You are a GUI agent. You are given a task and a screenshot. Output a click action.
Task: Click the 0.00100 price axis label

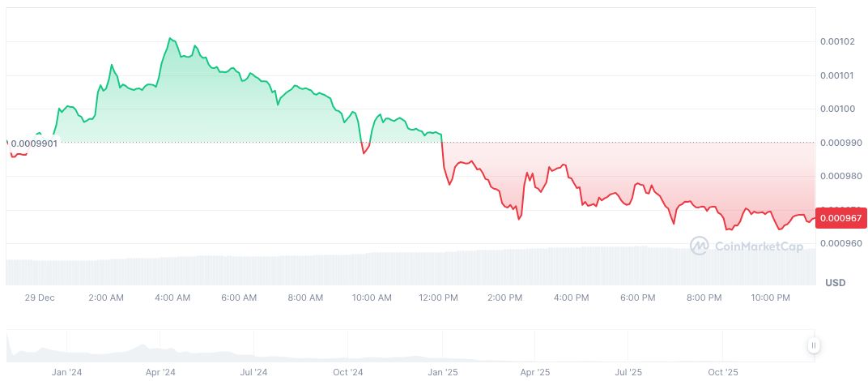pyautogui.click(x=836, y=109)
